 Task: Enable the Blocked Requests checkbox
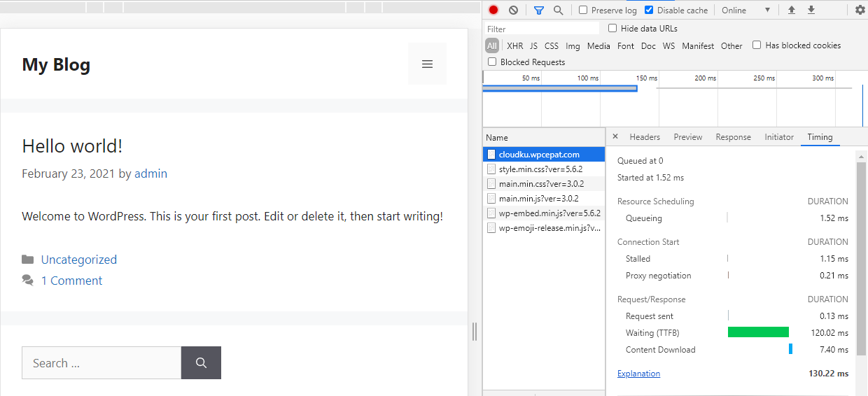pos(492,62)
